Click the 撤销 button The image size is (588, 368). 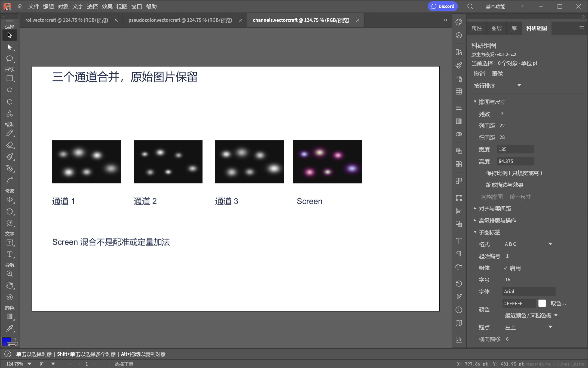pyautogui.click(x=479, y=74)
